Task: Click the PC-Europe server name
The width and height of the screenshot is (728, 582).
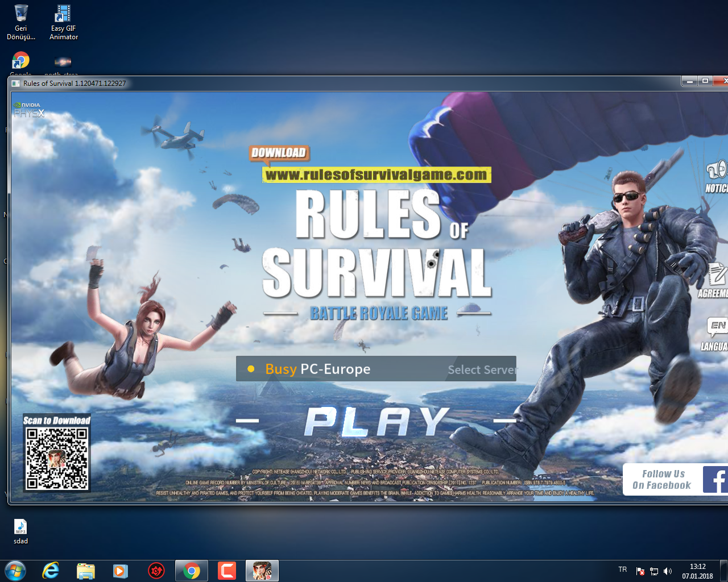Action: [336, 369]
